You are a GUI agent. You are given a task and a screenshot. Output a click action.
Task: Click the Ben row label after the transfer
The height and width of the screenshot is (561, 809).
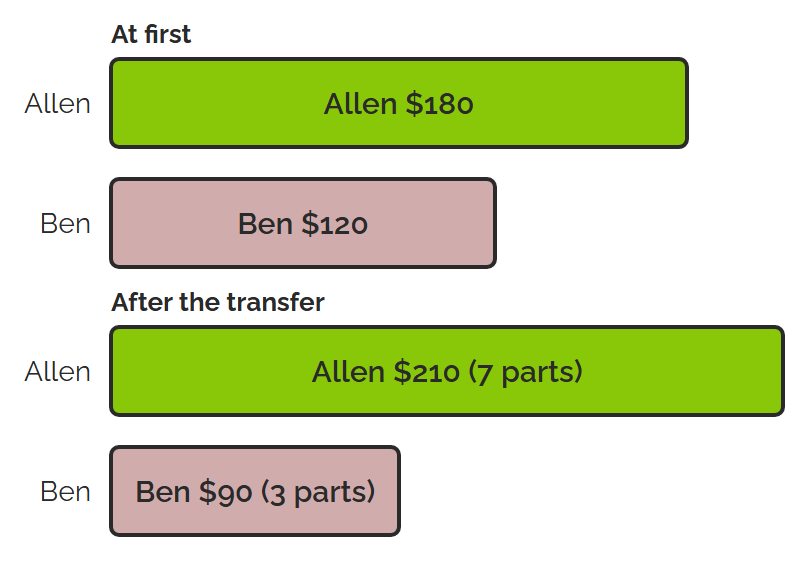point(66,491)
